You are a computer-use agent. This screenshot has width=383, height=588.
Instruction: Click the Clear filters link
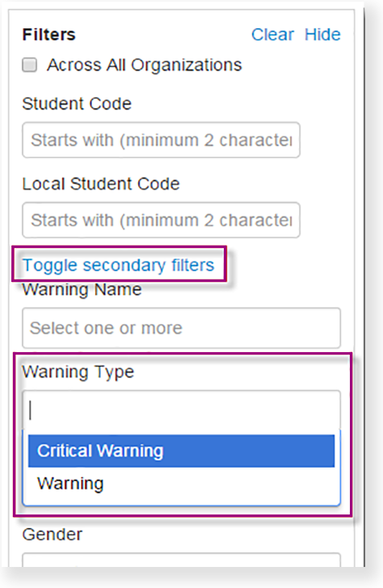[x=272, y=35]
